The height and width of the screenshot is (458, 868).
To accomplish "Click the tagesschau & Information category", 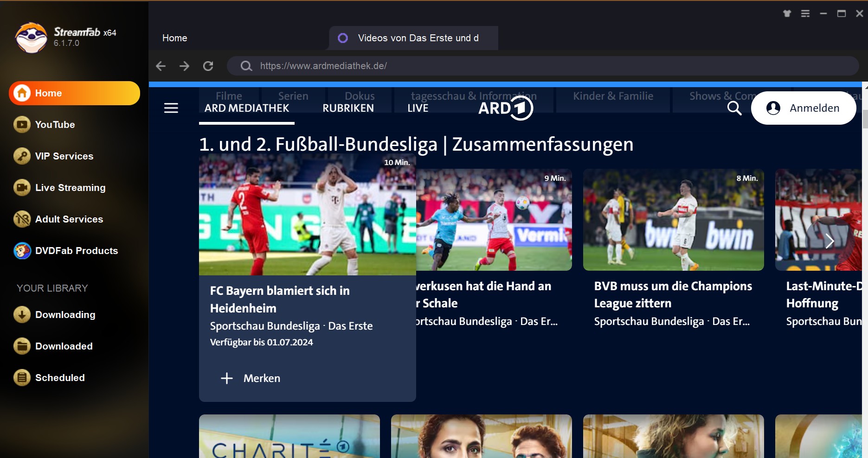I will 474,96.
